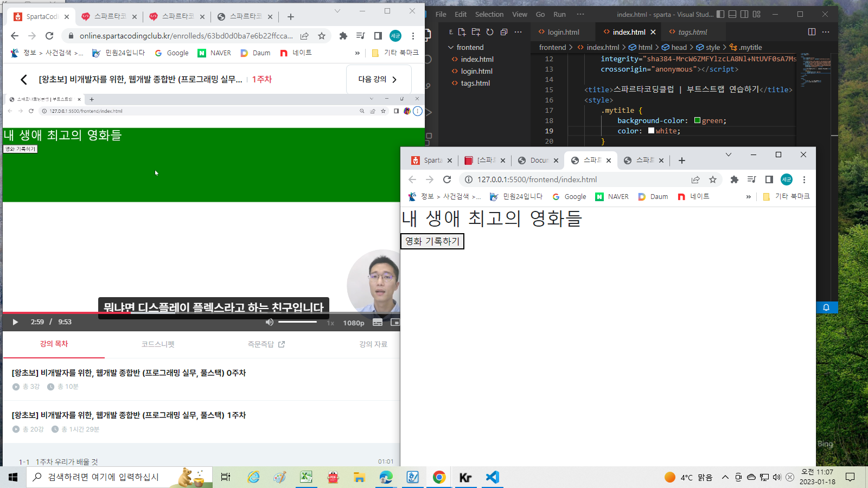The height and width of the screenshot is (488, 868).
Task: Expand the 1주차 course section
Action: [201, 422]
